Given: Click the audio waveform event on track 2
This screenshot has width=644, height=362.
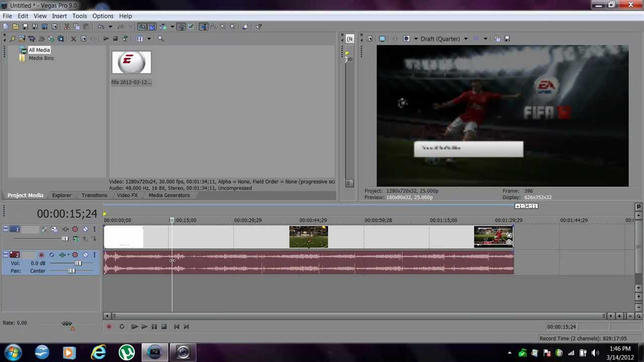Looking at the screenshot, I should (308, 262).
